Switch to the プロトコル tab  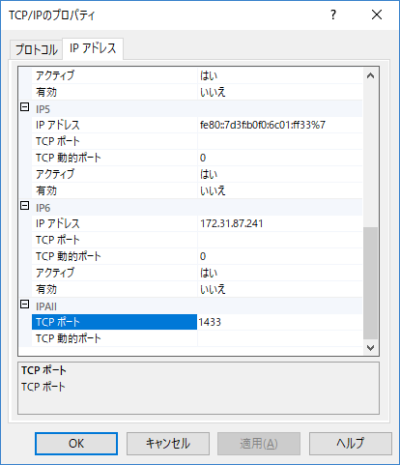click(x=36, y=50)
